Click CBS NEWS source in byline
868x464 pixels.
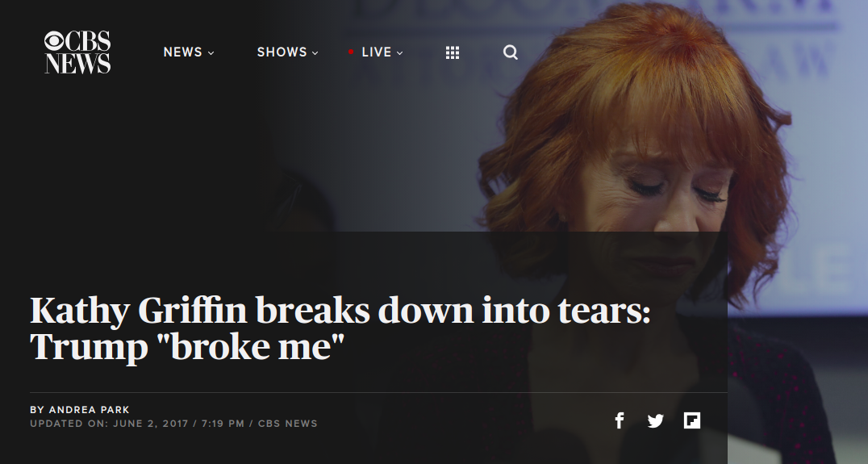pyautogui.click(x=288, y=424)
